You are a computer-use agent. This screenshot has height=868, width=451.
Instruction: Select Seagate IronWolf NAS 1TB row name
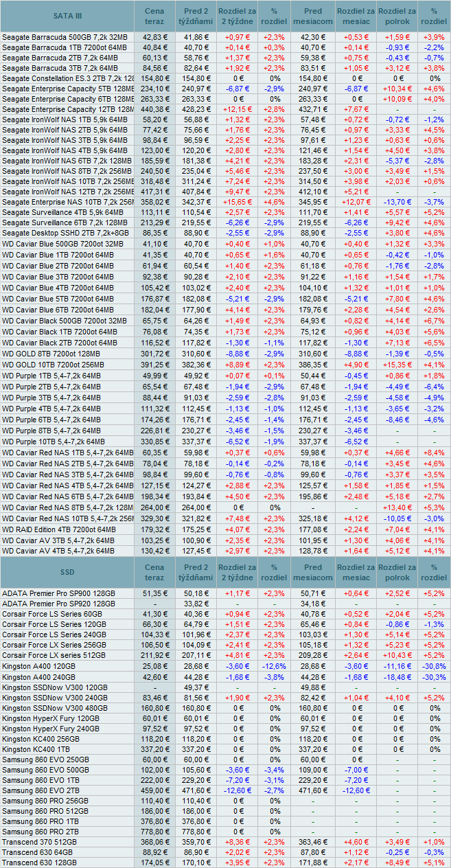coord(65,119)
